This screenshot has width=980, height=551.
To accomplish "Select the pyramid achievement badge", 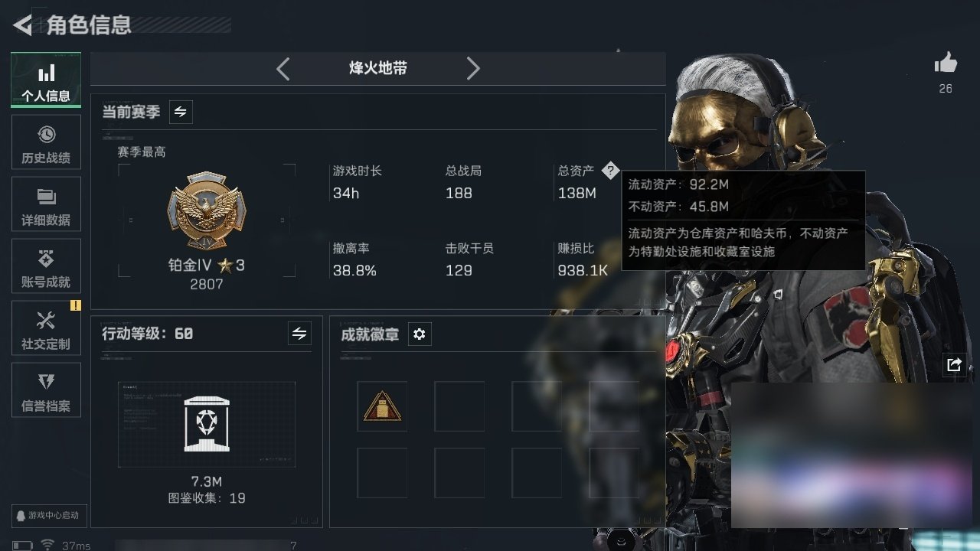I will click(382, 406).
